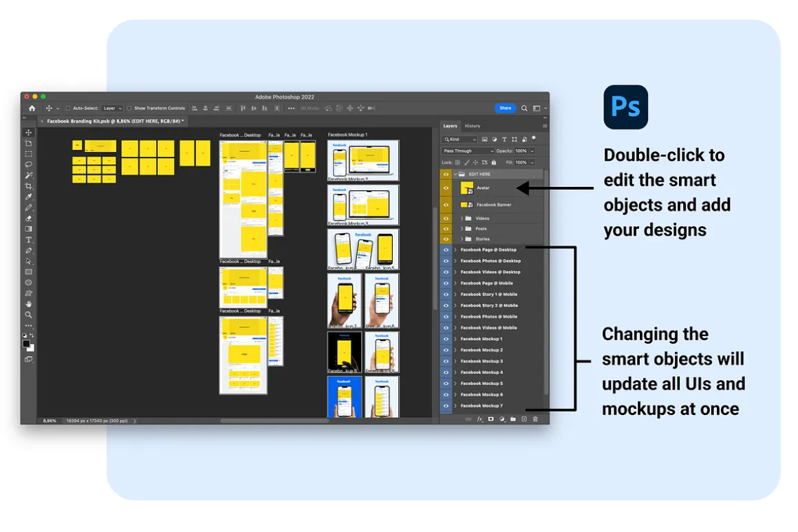This screenshot has height=532, width=798.
Task: Enable the Auto-Select checkbox
Action: coord(67,108)
